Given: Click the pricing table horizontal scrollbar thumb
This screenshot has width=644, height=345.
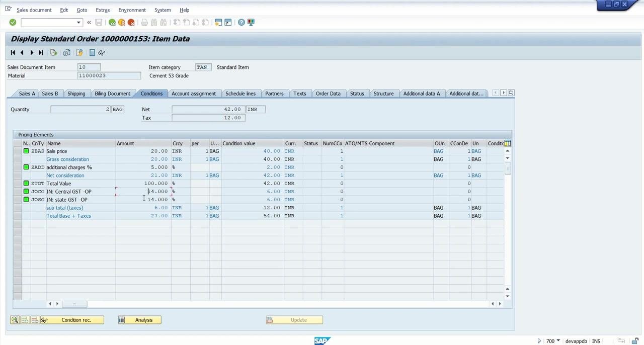Looking at the screenshot, I should (x=73, y=304).
